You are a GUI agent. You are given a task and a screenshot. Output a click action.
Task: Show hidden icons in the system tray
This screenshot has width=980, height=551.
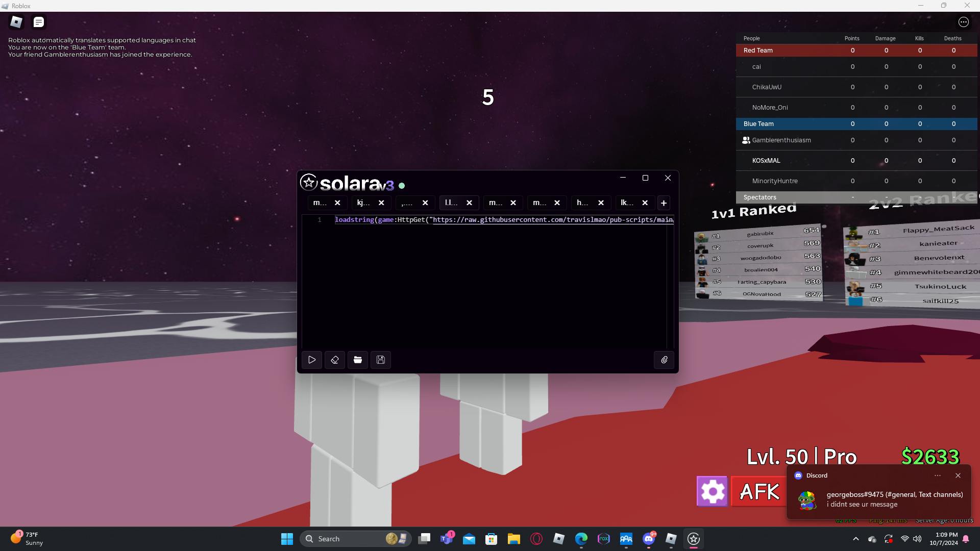tap(856, 539)
